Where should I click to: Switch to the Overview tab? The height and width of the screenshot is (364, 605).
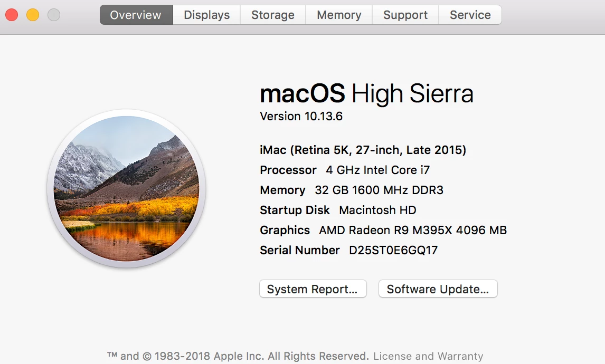[136, 15]
